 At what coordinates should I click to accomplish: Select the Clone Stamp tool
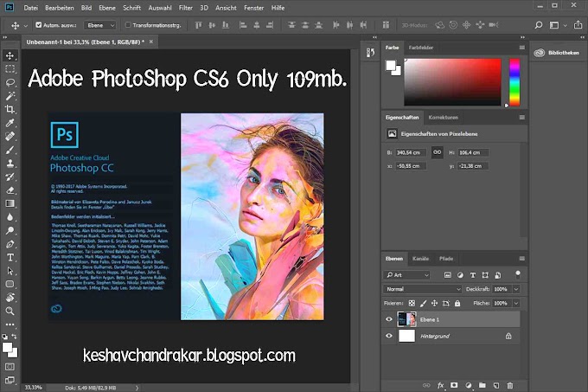point(10,164)
